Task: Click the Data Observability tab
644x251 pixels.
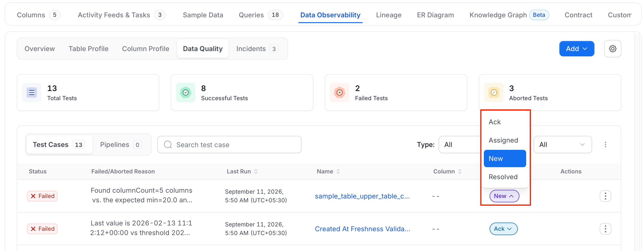Action: (330, 15)
